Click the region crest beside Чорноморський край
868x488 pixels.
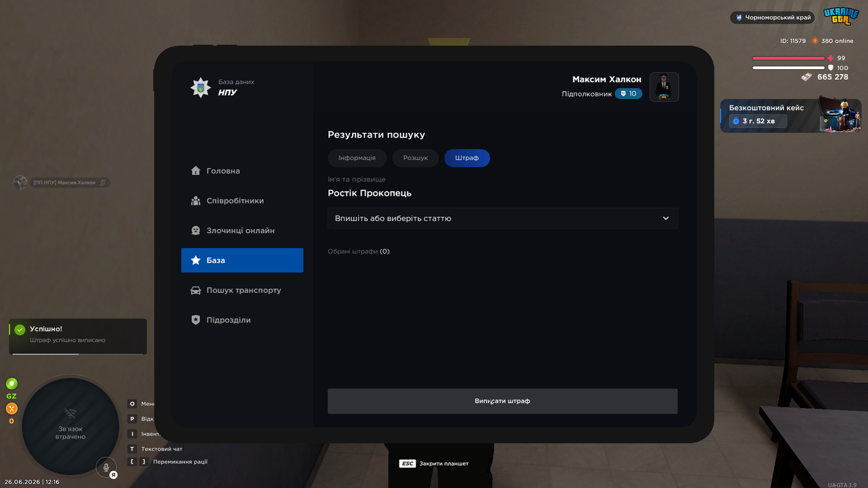739,18
